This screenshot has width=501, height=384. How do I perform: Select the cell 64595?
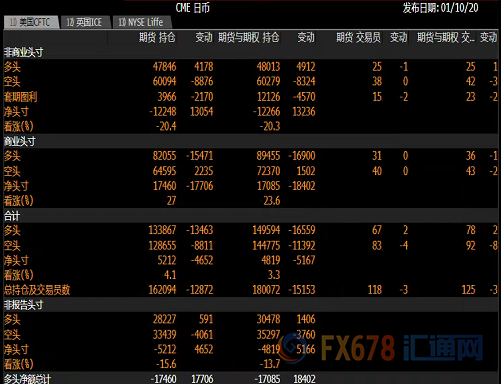164,171
